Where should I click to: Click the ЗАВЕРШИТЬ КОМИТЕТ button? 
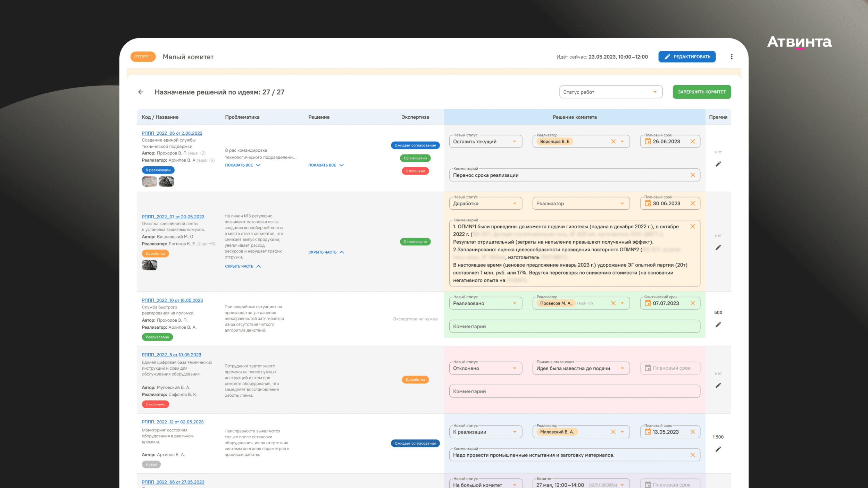tap(701, 92)
